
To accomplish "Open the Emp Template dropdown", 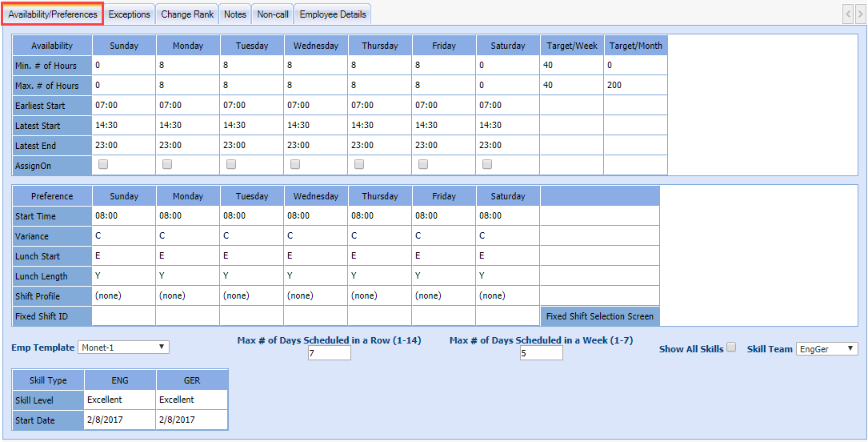I will click(124, 347).
